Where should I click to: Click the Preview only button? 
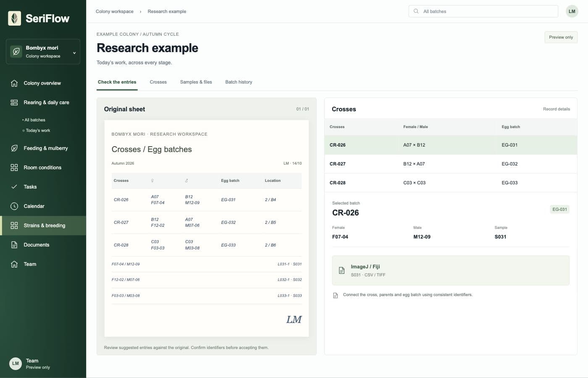tap(561, 37)
